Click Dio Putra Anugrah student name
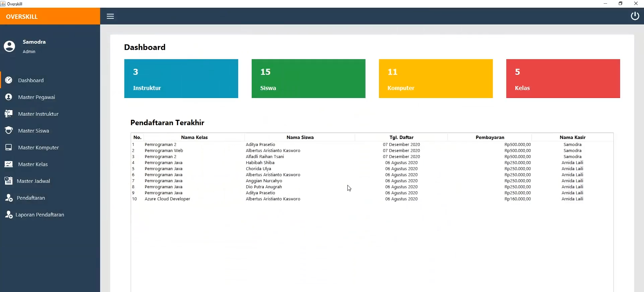Screen dimensions: 644x292 click(264, 187)
